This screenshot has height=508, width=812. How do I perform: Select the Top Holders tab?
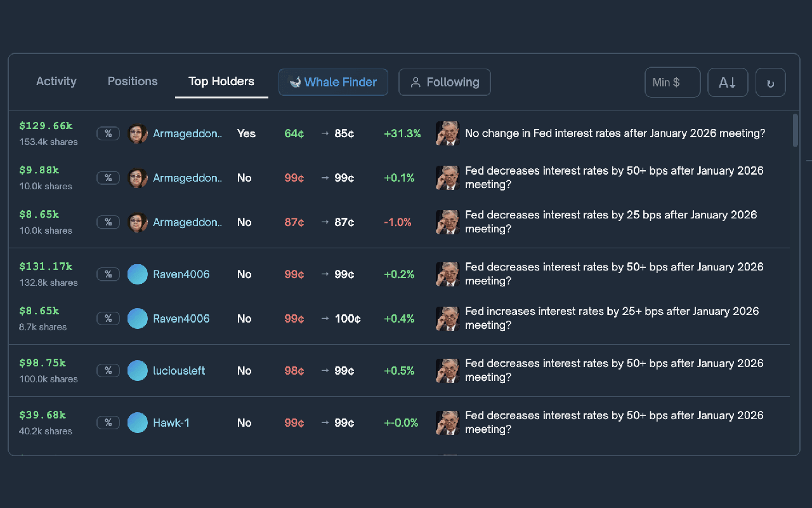221,81
